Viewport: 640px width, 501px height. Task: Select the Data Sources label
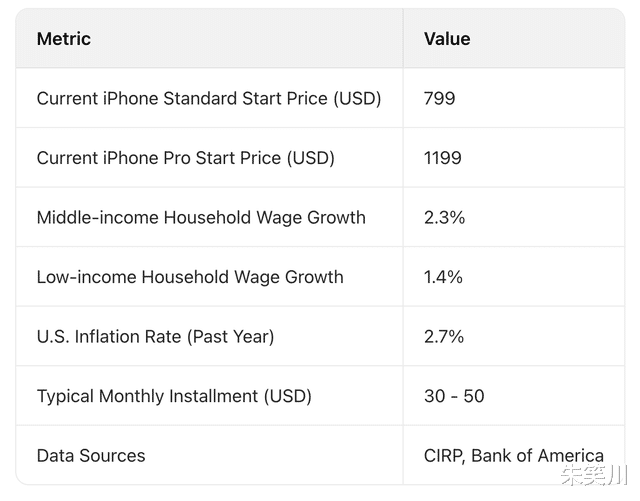[91, 455]
